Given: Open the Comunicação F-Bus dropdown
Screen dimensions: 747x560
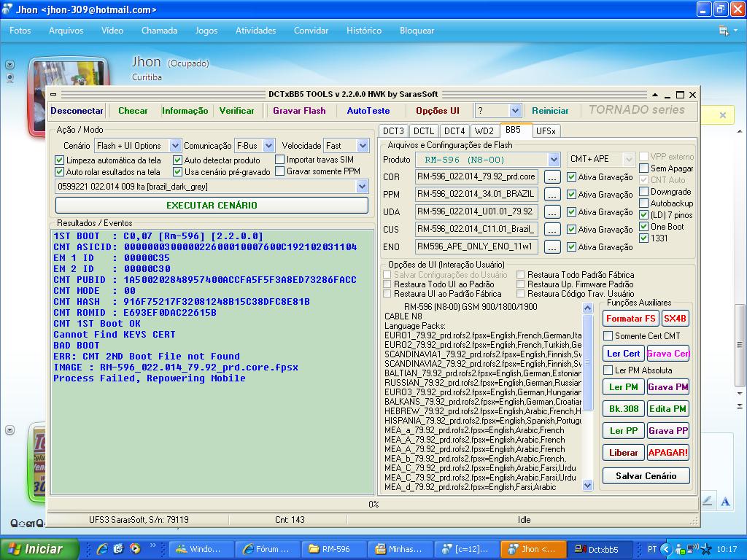Looking at the screenshot, I should pos(268,146).
